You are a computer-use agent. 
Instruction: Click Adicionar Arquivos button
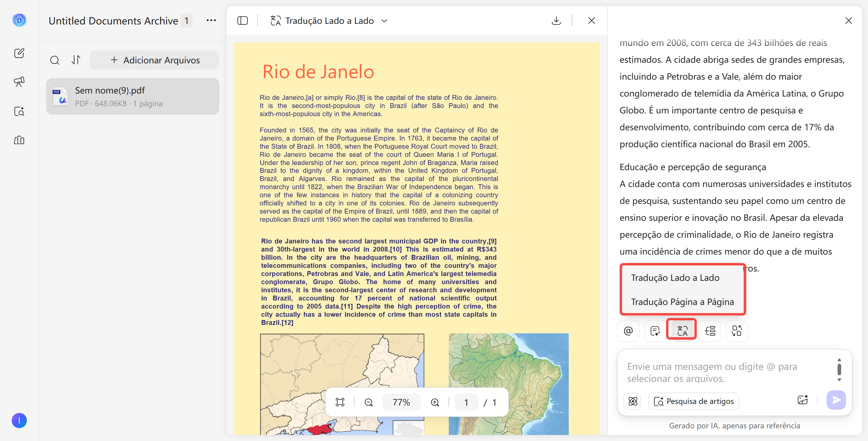[154, 60]
